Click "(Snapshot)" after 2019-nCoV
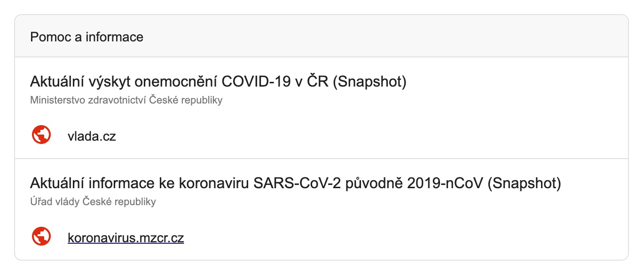This screenshot has width=644, height=271. click(524, 183)
